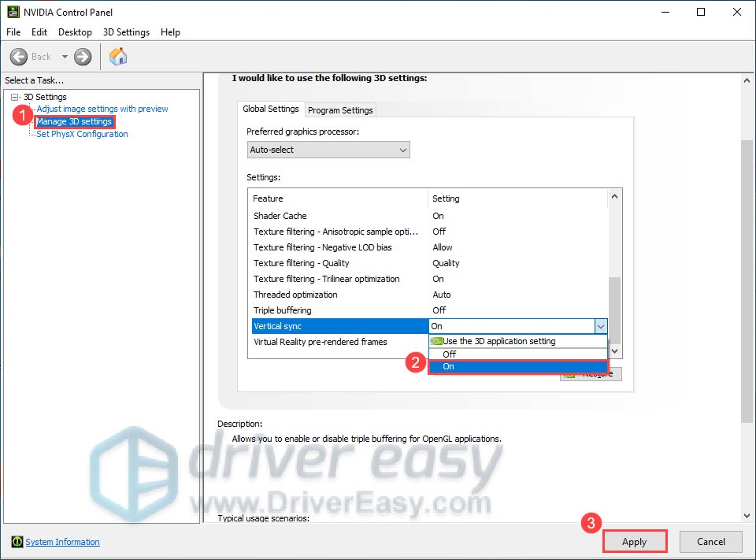The width and height of the screenshot is (756, 560).
Task: Select 'Set PhysX Configuration' task
Action: point(82,134)
